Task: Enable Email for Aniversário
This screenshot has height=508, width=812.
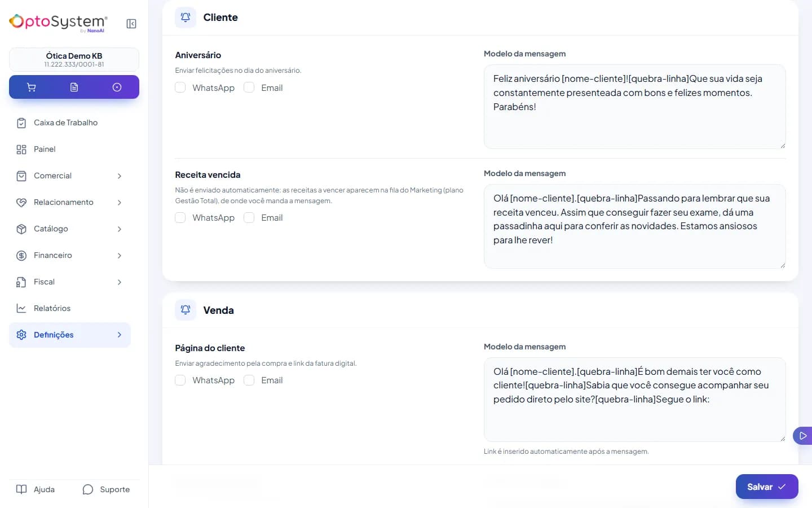Action: click(249, 87)
